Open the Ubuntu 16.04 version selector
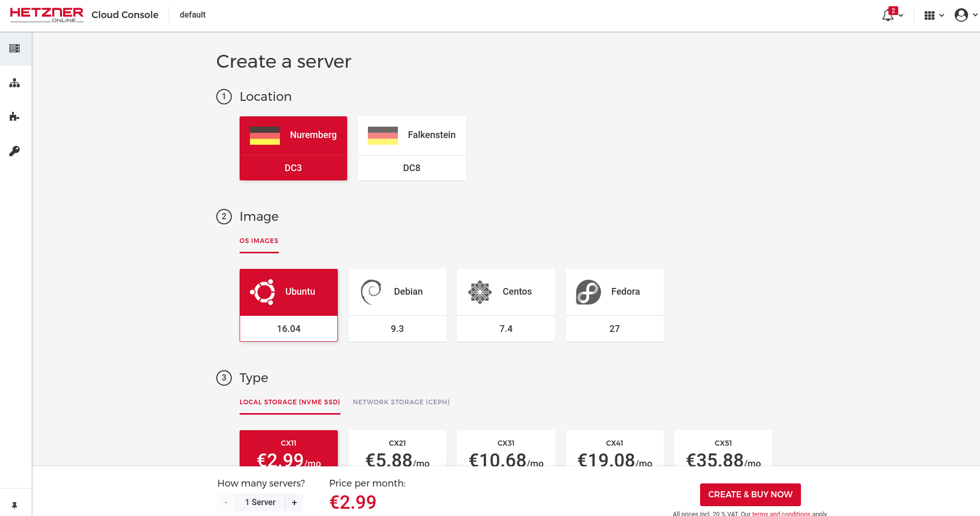This screenshot has height=516, width=980. [289, 329]
